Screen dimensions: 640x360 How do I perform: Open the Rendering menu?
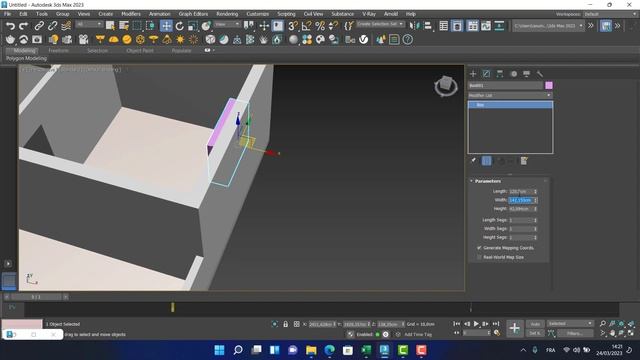click(x=227, y=14)
